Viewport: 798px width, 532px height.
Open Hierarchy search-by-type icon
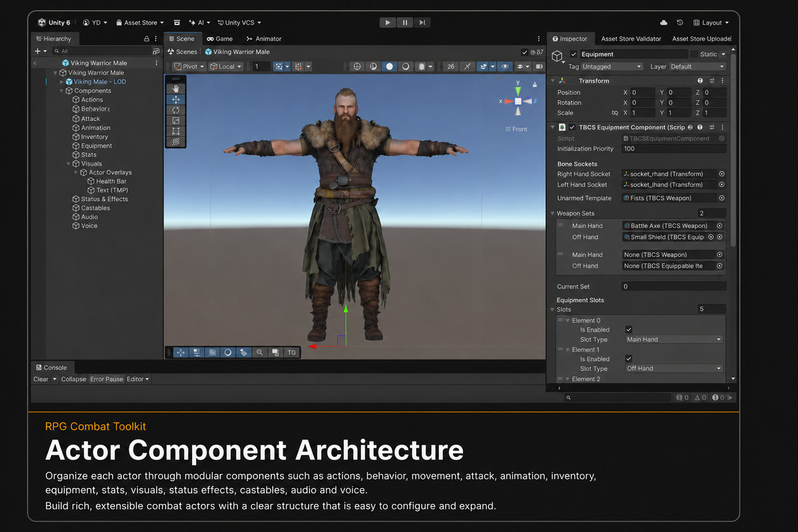[156, 51]
